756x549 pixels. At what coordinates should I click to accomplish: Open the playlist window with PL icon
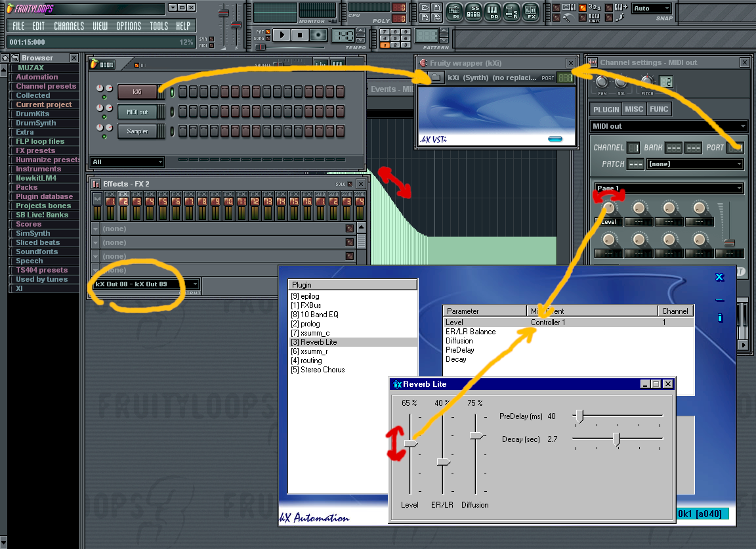tap(454, 12)
